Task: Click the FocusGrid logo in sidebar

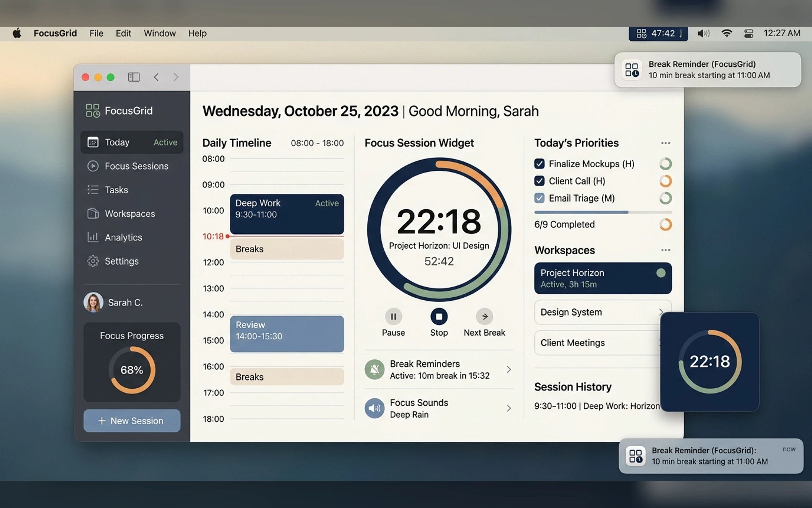Action: click(x=93, y=111)
